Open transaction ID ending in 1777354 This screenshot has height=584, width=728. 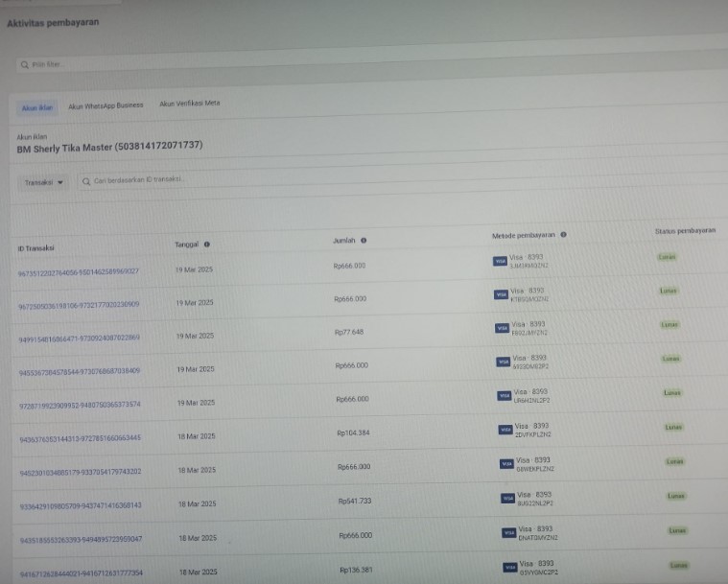82,573
